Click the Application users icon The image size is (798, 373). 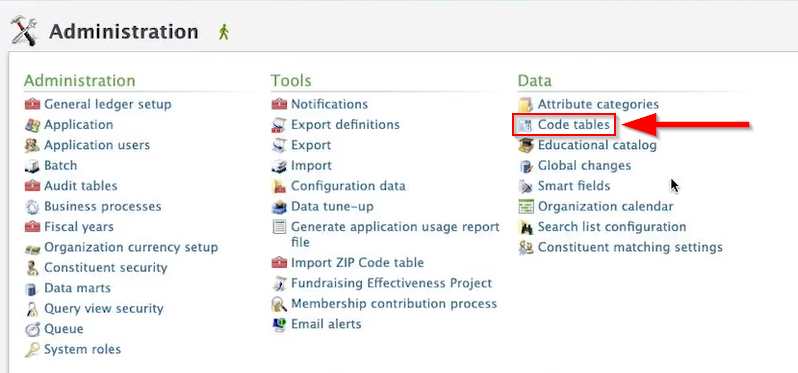[32, 146]
